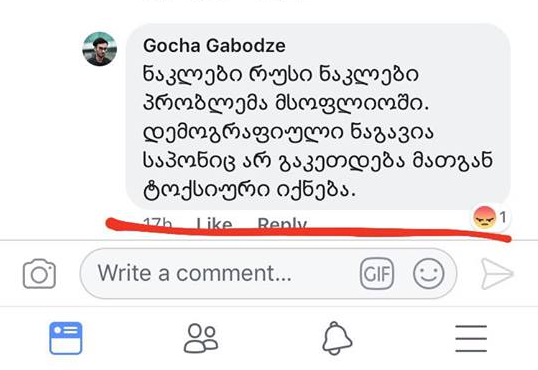This screenshot has width=538, height=370.
Task: Open the Gocha Gabodze name link
Action: (214, 46)
